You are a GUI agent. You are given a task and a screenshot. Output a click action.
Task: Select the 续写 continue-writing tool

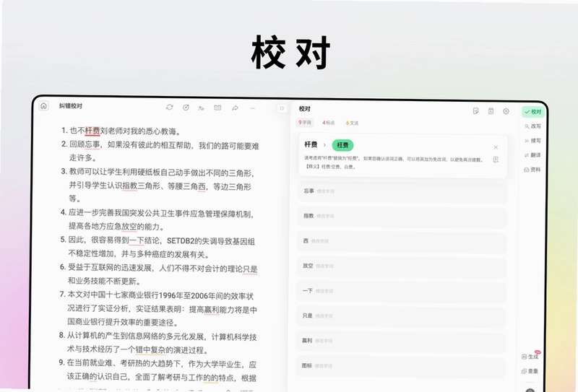coord(533,141)
